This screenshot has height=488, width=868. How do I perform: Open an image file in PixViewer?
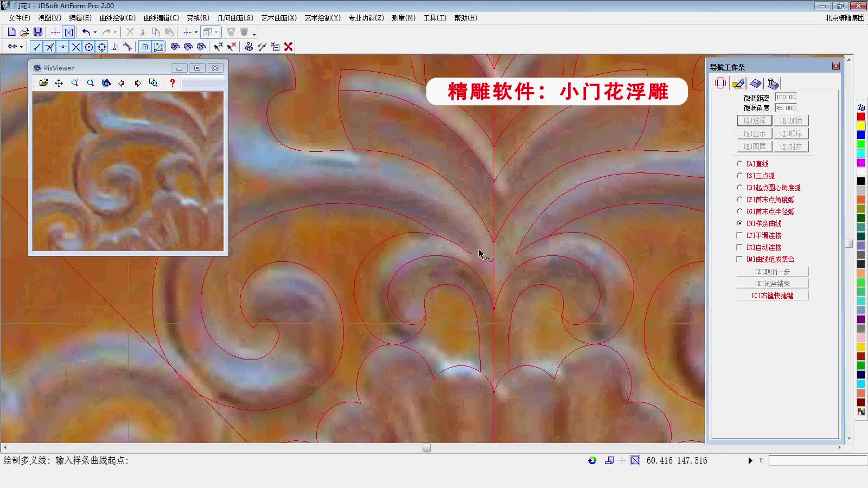pyautogui.click(x=43, y=83)
